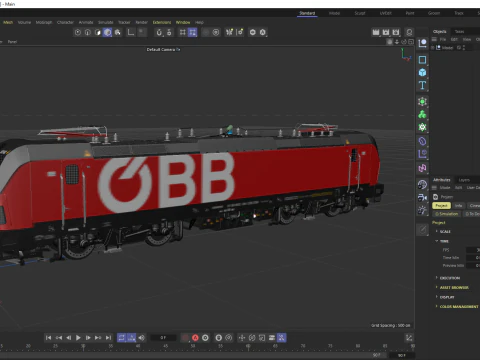This screenshot has height=360, width=480.
Task: Click the viewport rotate icon
Action: tap(404, 42)
